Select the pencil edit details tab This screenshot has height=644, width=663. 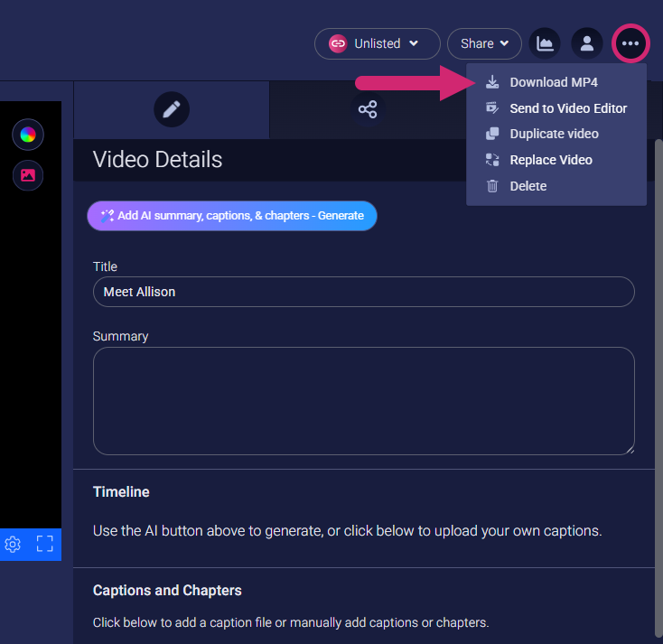[x=172, y=109]
